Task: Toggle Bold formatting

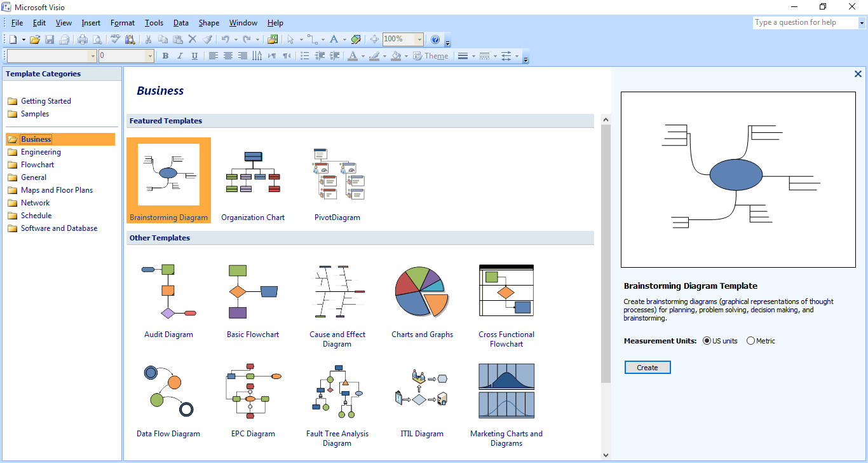Action: (x=165, y=56)
